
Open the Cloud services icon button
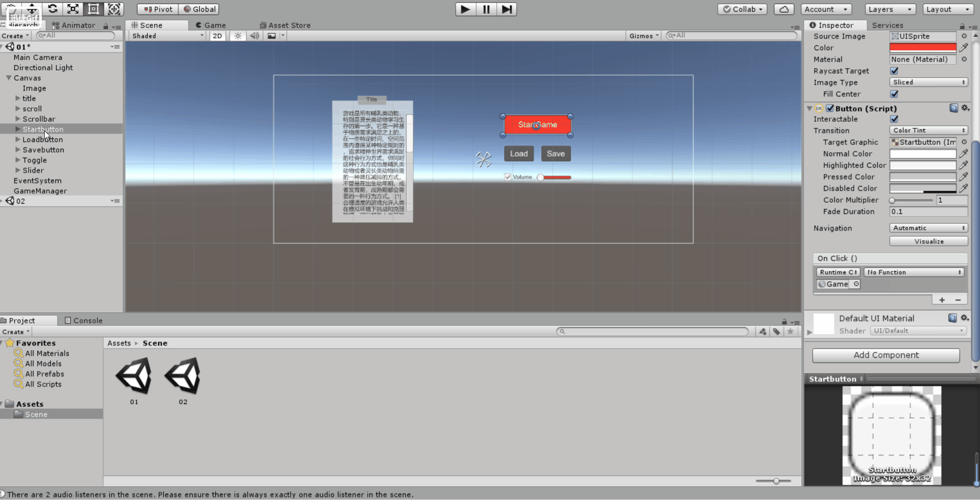pos(784,9)
